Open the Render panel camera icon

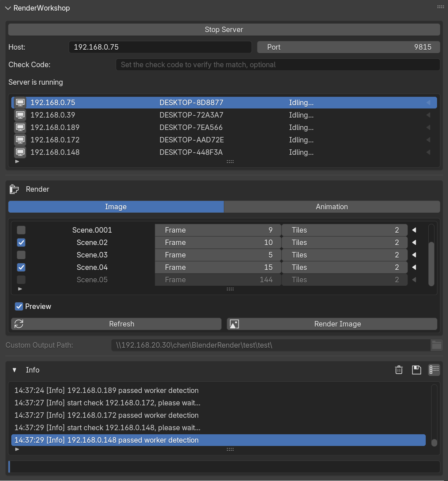tap(14, 189)
